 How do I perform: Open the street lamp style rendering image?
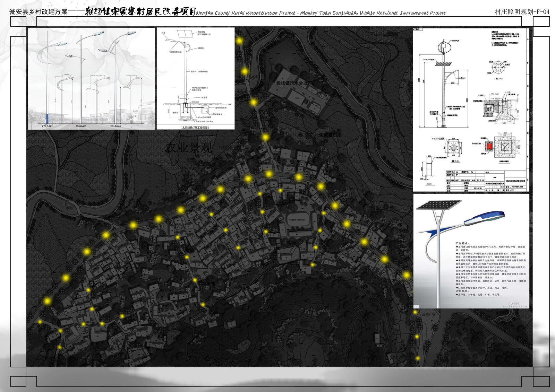(x=92, y=79)
